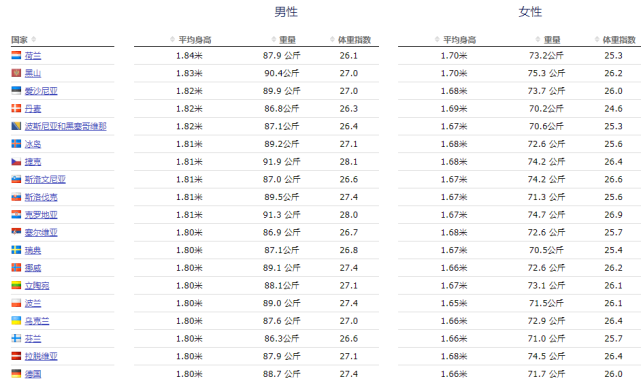Image resolution: width=641 pixels, height=381 pixels.
Task: Visit the 挪威 link
Action: click(x=33, y=268)
